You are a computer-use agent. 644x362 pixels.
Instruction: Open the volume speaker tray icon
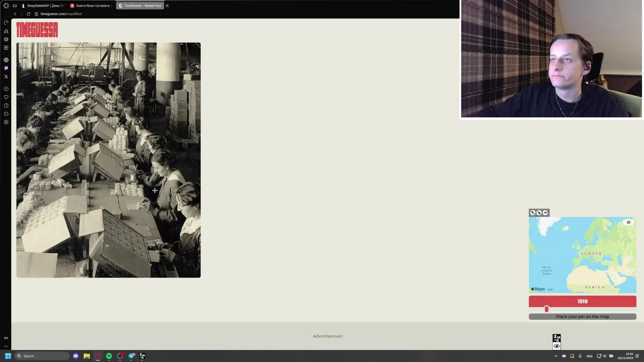point(604,356)
